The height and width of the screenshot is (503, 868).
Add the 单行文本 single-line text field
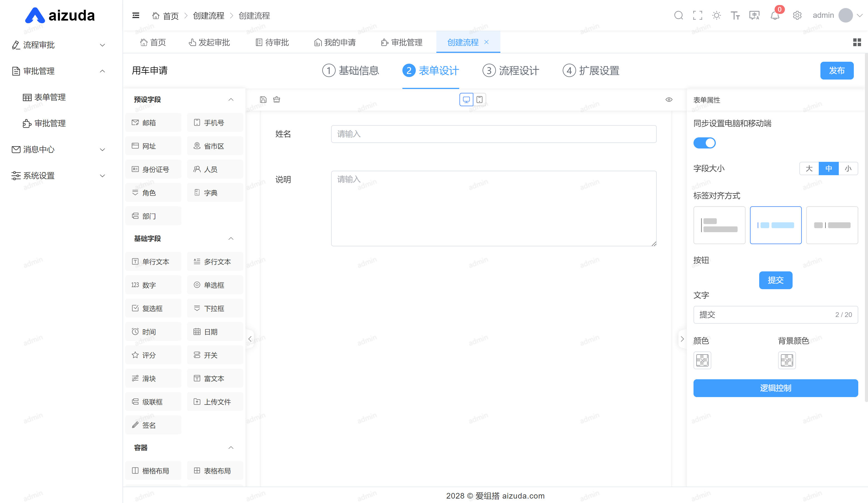click(153, 261)
